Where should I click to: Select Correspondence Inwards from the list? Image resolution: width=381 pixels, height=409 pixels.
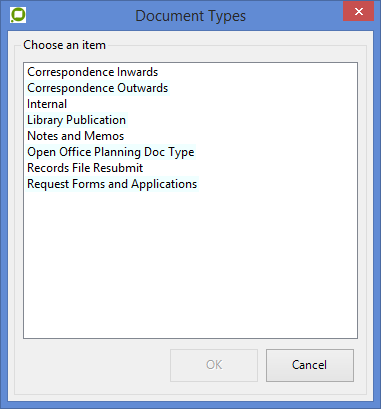[x=93, y=72]
